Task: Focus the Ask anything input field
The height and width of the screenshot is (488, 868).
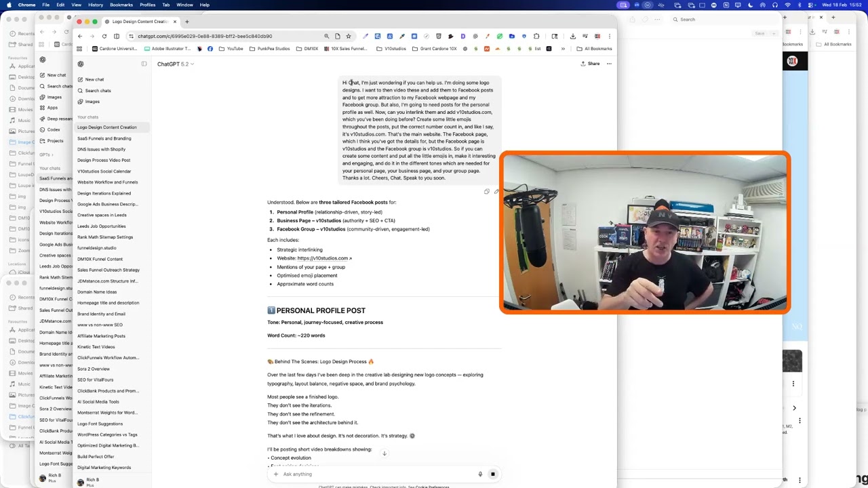Action: pyautogui.click(x=376, y=474)
